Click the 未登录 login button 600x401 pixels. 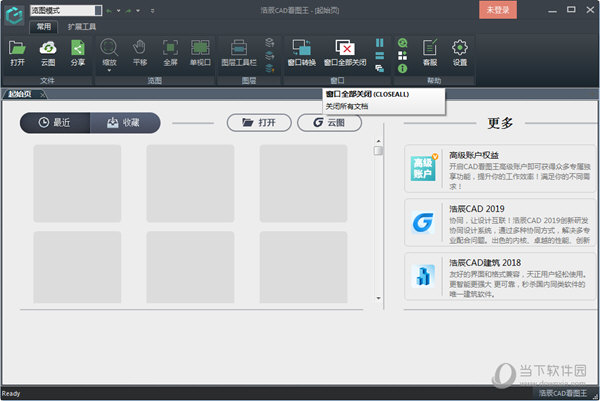point(497,10)
